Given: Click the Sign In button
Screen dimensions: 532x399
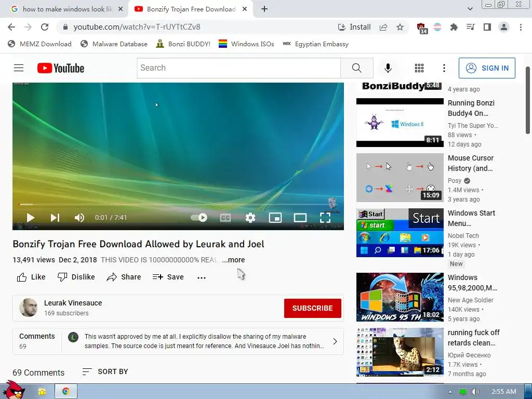Looking at the screenshot, I should pos(487,68).
